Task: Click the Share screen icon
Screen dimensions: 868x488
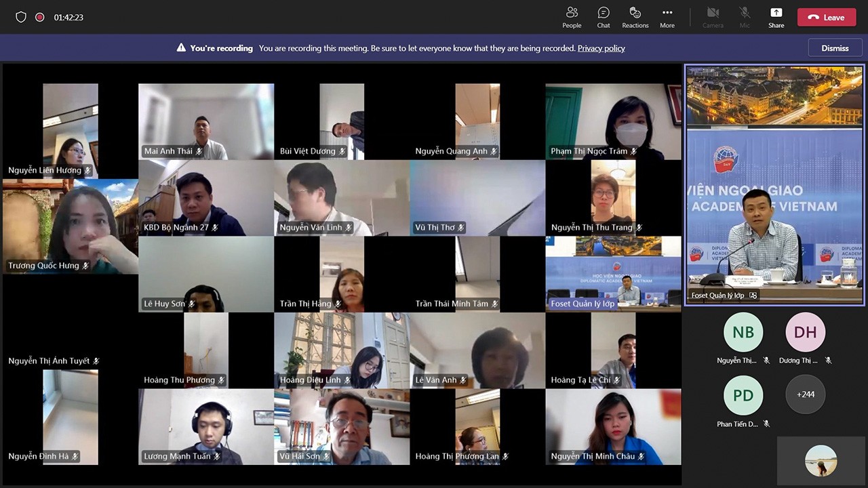Action: tap(776, 17)
